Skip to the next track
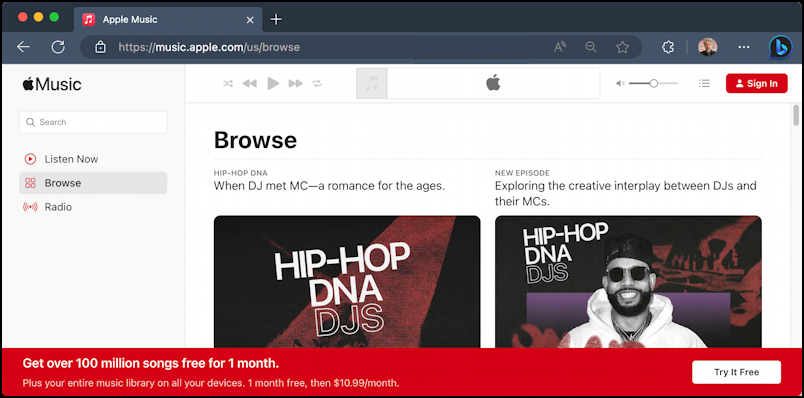Viewport: 804px width, 398px height. [296, 84]
